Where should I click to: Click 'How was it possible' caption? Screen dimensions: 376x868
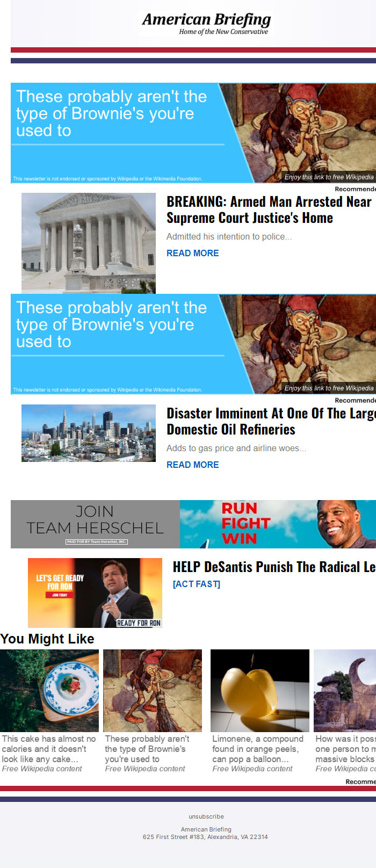click(x=345, y=749)
